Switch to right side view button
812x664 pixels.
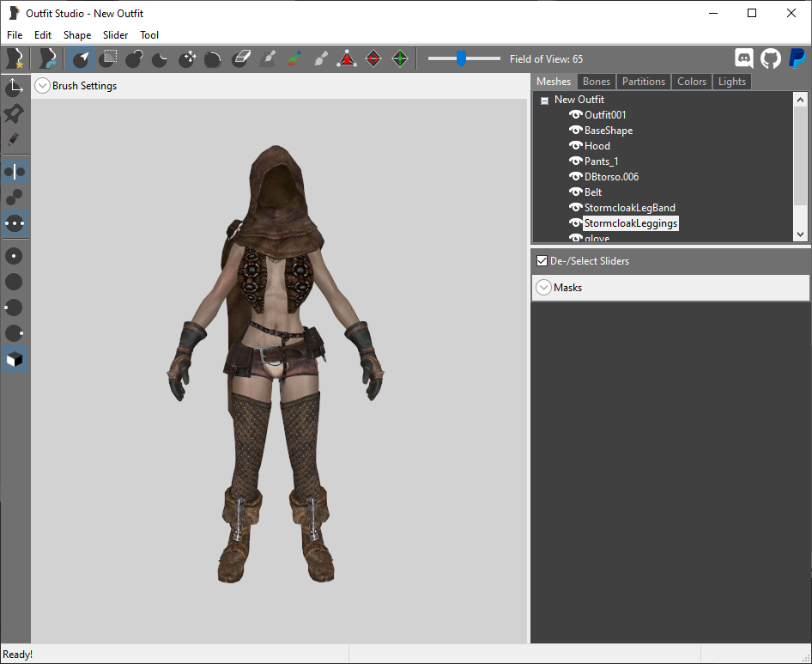pyautogui.click(x=14, y=333)
